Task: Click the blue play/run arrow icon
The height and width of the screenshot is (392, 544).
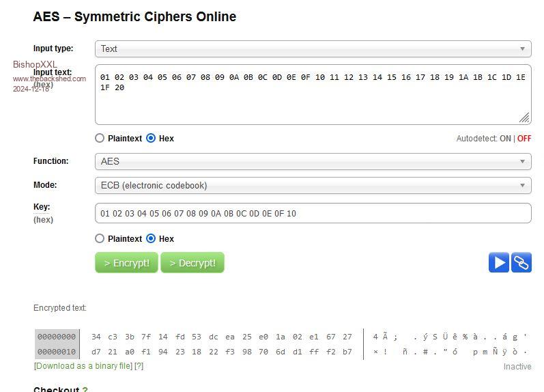Action: pyautogui.click(x=499, y=262)
